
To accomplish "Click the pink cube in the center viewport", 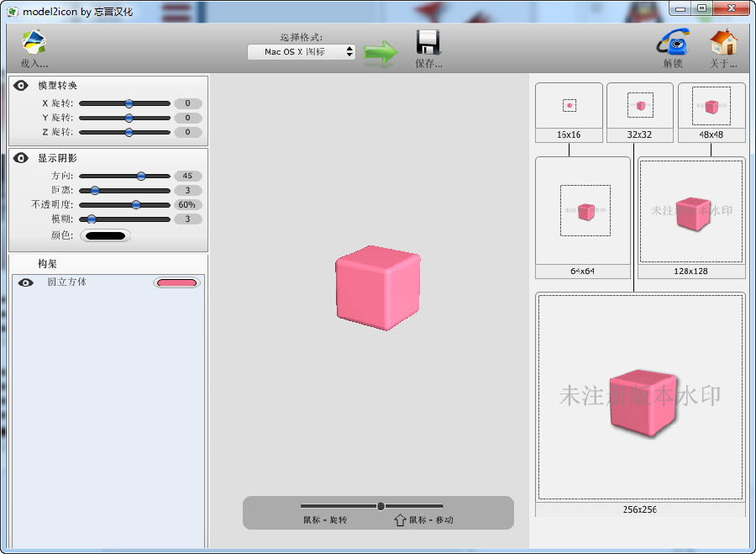I will [377, 288].
